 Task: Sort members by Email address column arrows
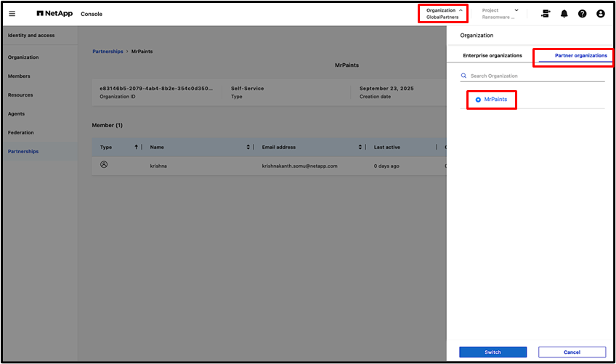click(x=360, y=147)
